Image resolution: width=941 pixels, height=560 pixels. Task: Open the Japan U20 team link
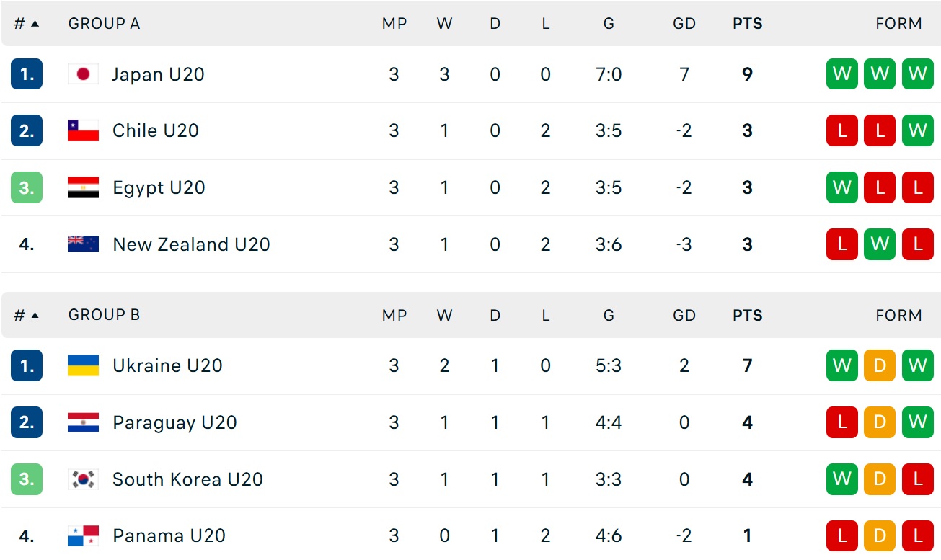(158, 74)
